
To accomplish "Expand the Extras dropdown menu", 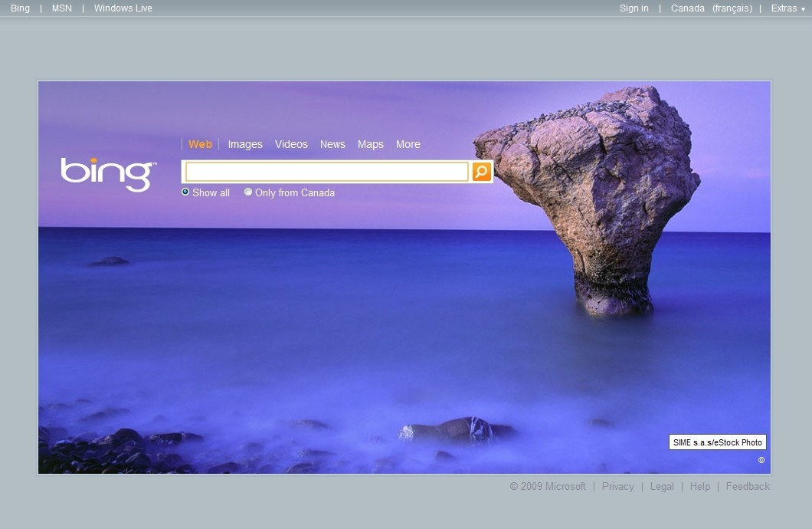I will (x=787, y=8).
